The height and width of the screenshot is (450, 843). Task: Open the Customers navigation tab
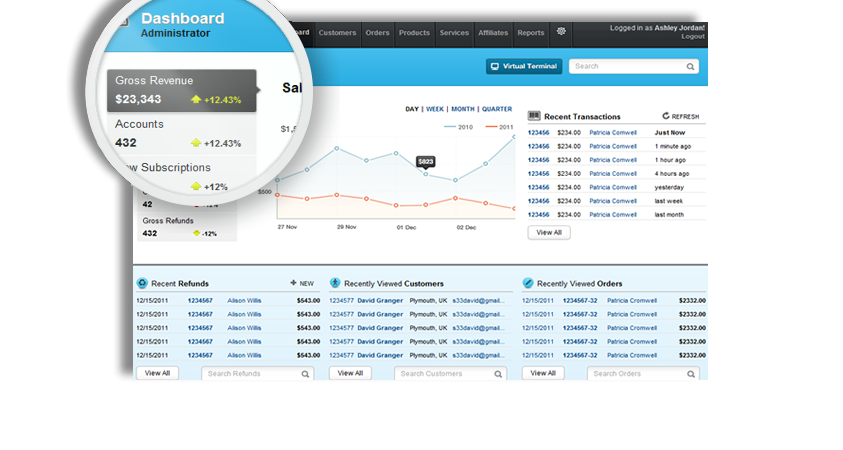tap(337, 33)
